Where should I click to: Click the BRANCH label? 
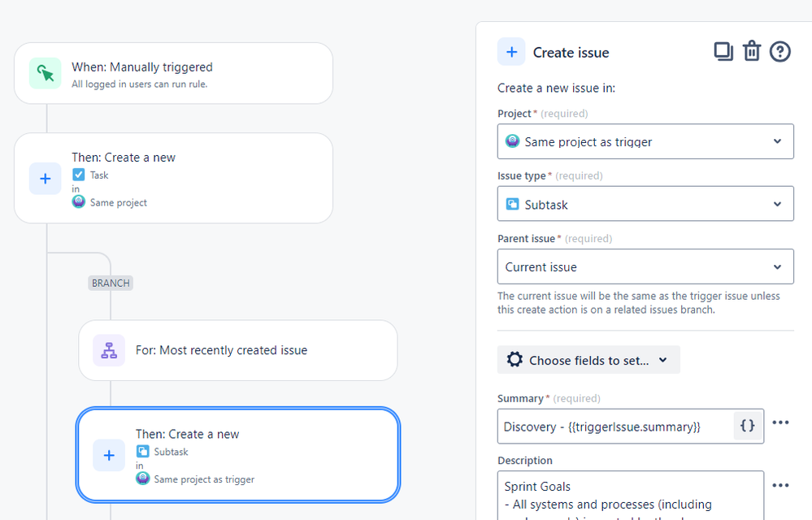(111, 283)
